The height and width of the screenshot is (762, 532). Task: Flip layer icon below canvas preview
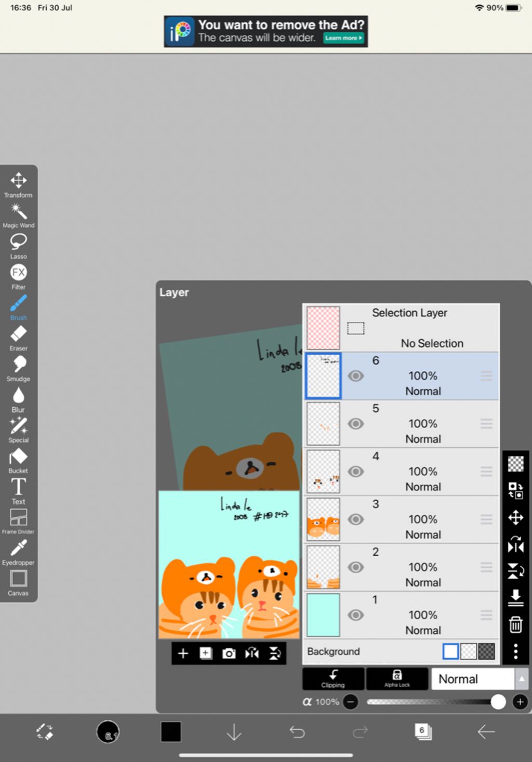point(252,653)
